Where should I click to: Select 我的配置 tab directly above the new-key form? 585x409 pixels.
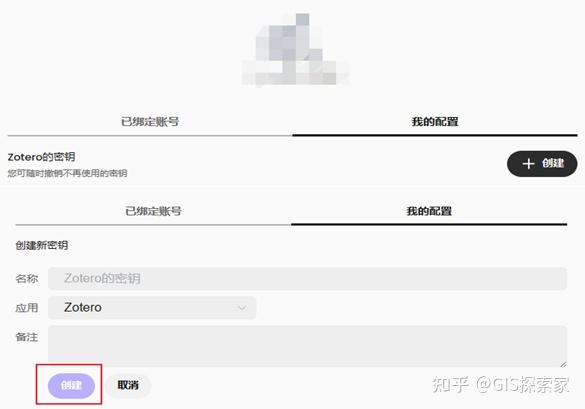tap(429, 211)
